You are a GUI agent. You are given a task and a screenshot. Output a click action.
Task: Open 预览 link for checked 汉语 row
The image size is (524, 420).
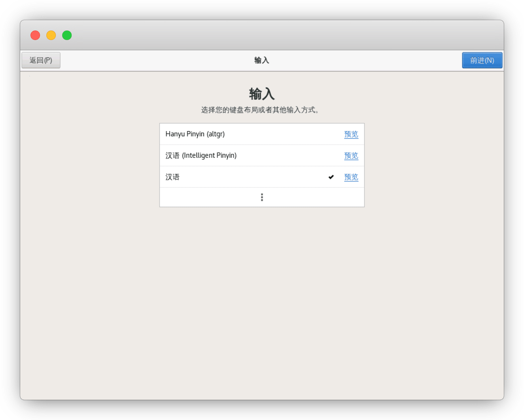click(351, 177)
